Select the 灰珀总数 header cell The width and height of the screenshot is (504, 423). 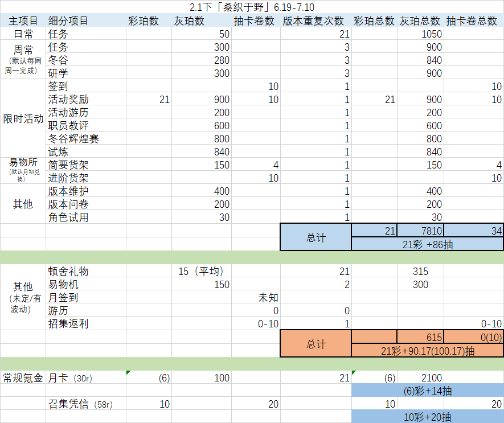coord(420,20)
